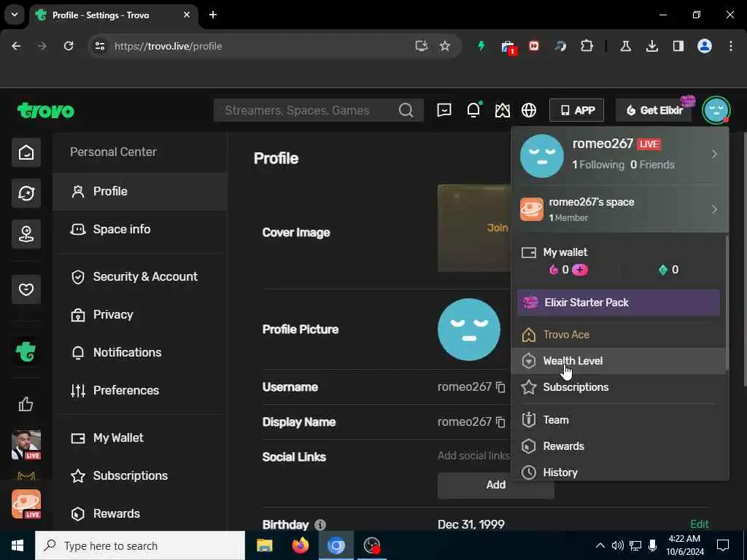Screen dimensions: 747x560
Task: Select Rewards in avatar dropdown
Action: pos(619,446)
